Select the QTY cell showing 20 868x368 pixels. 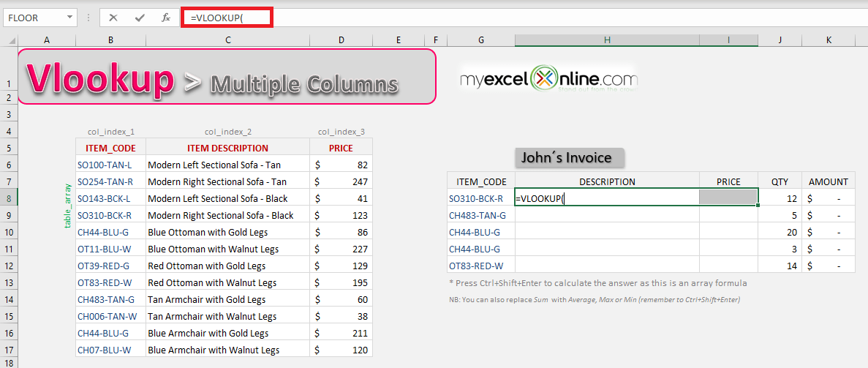(780, 232)
